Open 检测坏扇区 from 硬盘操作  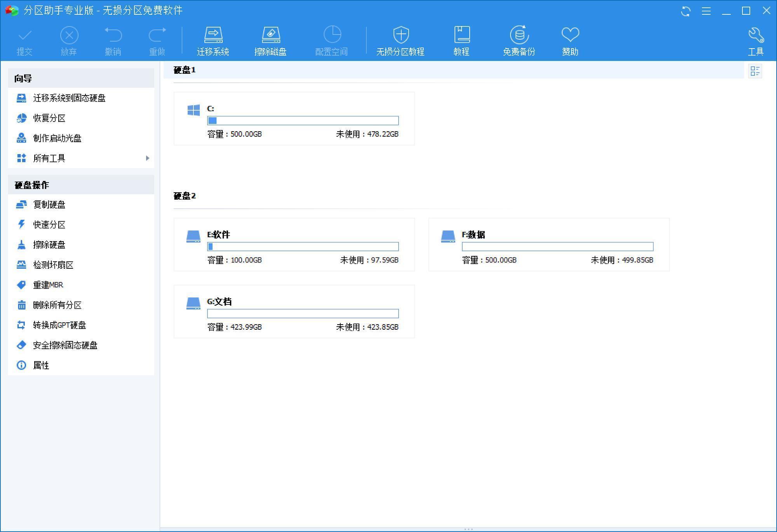54,265
